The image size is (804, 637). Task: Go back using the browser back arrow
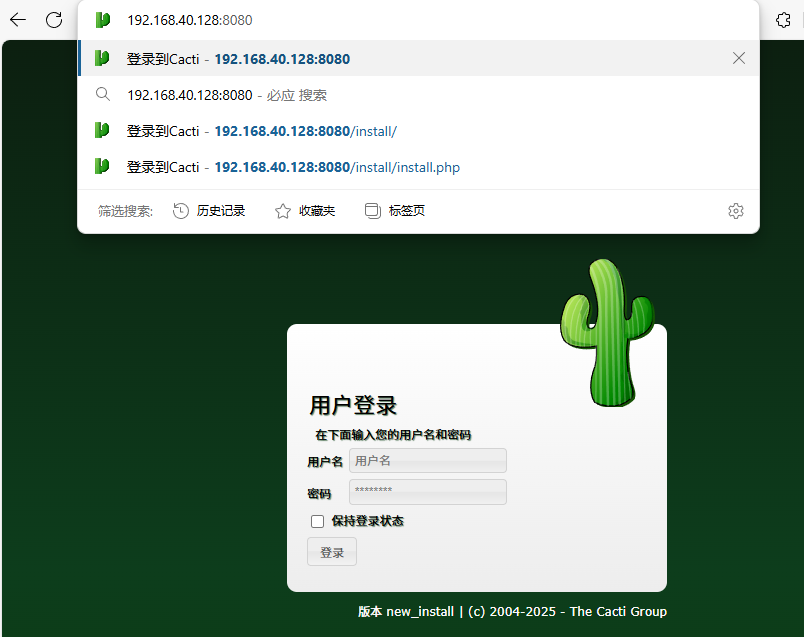tap(18, 20)
